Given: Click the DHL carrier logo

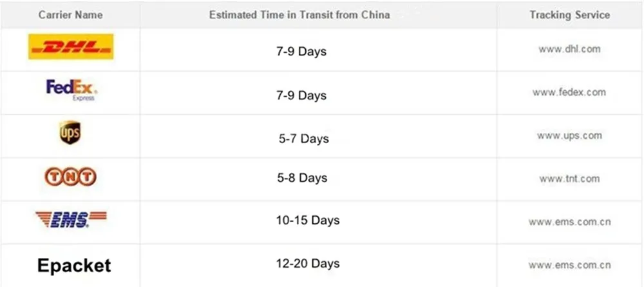Looking at the screenshot, I should 71,46.
